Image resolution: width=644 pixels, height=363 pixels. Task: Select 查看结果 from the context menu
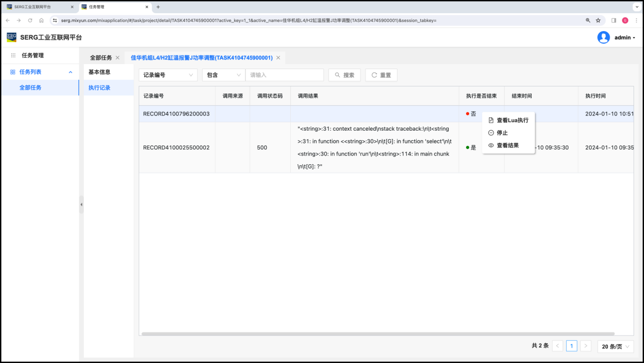tap(507, 145)
